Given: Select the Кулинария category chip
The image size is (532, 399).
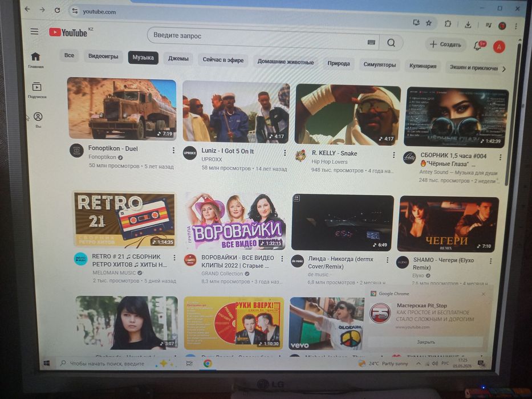Looking at the screenshot, I should pyautogui.click(x=423, y=66).
